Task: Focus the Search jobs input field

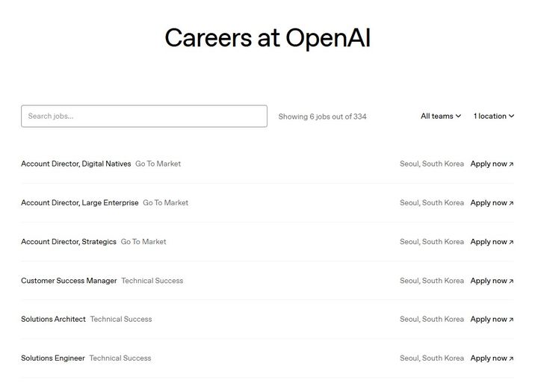Action: click(x=143, y=116)
